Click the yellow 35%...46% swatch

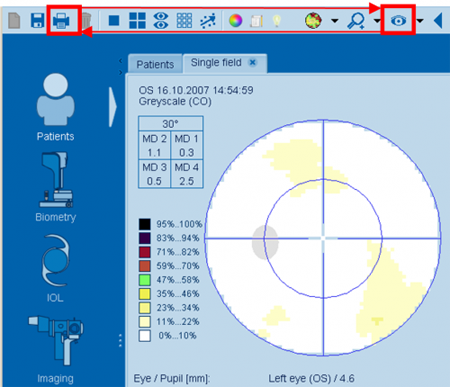pyautogui.click(x=145, y=294)
